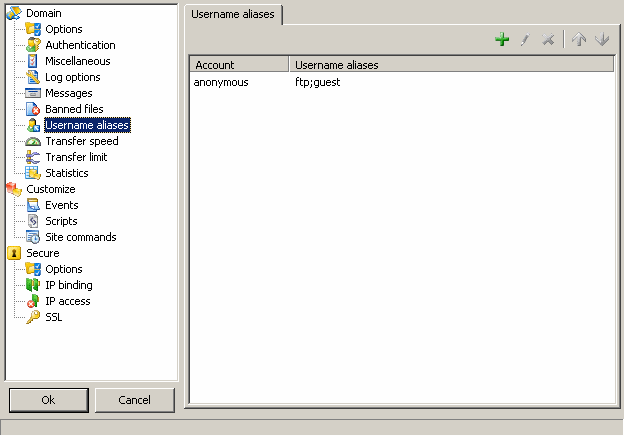The height and width of the screenshot is (436, 624).
Task: Open the Events page
Action: coord(62,205)
